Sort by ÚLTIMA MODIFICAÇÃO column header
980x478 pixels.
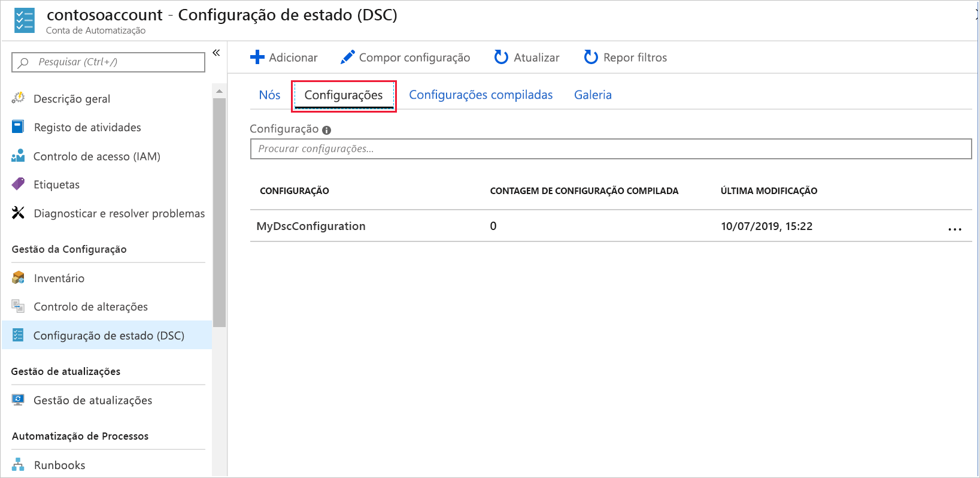[769, 190]
